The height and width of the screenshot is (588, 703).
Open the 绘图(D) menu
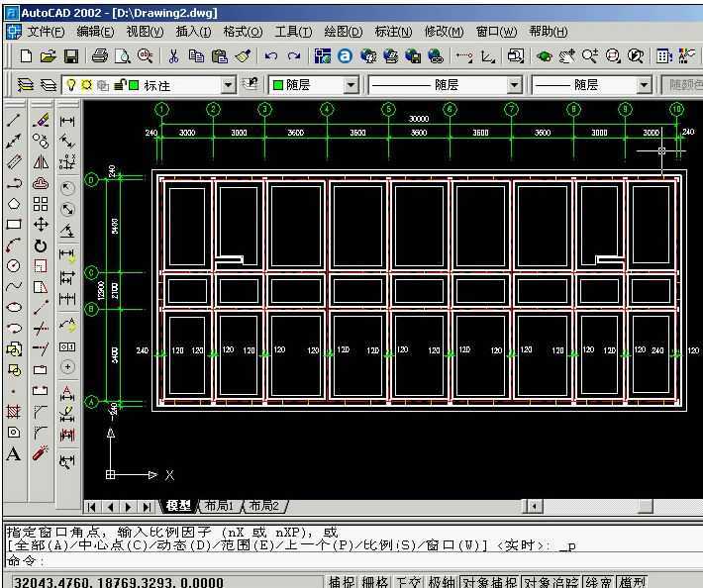343,32
